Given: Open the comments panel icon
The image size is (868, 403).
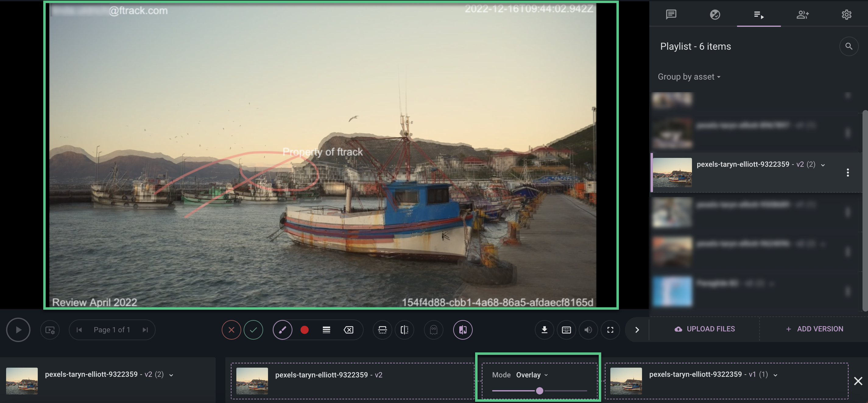Looking at the screenshot, I should click(x=671, y=15).
